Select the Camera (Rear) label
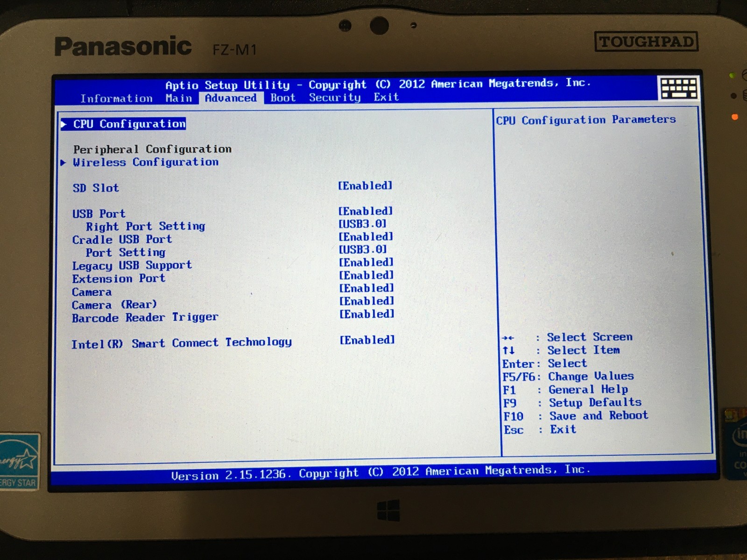The height and width of the screenshot is (560, 747). 114,305
